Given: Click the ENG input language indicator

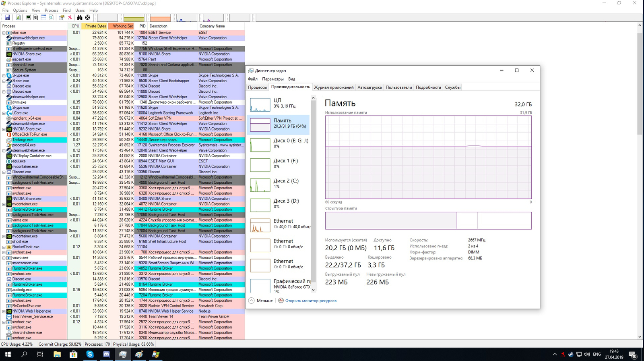Looking at the screenshot, I should coord(597,355).
